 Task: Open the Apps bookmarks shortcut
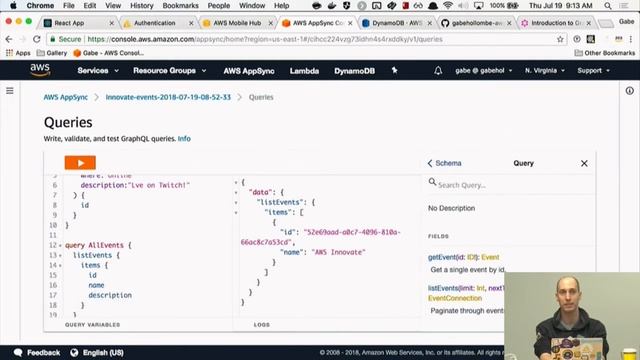click(x=18, y=53)
